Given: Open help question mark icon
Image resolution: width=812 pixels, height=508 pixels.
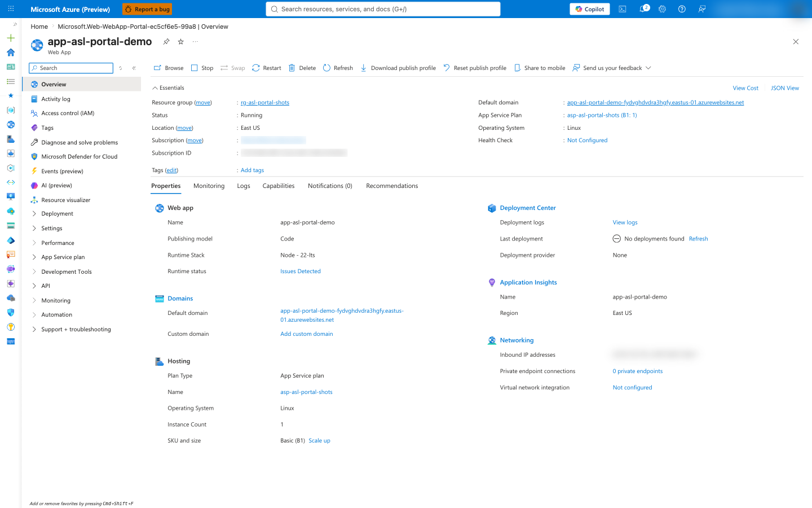Looking at the screenshot, I should coord(682,9).
